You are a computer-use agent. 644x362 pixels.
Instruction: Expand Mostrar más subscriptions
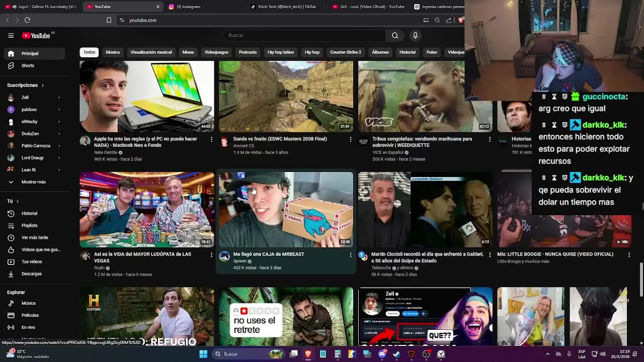[34, 182]
